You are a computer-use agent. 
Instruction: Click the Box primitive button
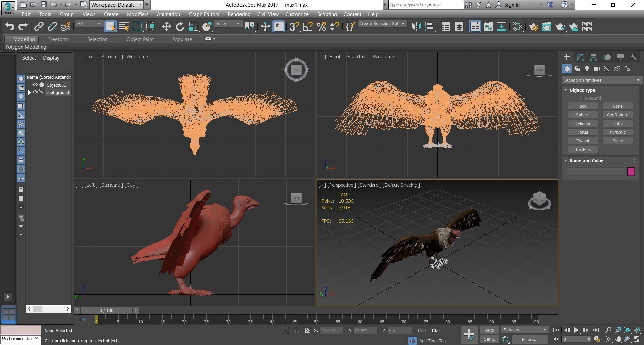tap(583, 106)
